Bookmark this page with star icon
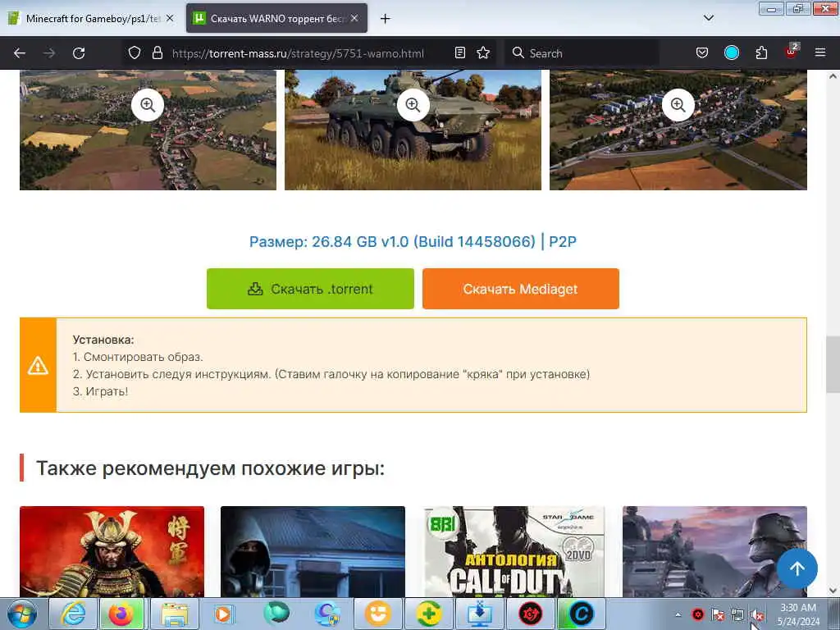The width and height of the screenshot is (840, 630). click(483, 52)
